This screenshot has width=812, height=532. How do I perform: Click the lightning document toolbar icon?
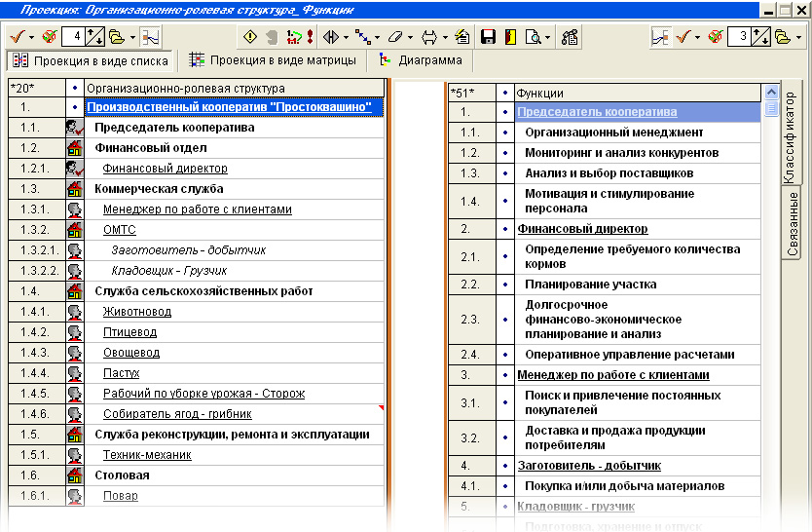point(462,37)
